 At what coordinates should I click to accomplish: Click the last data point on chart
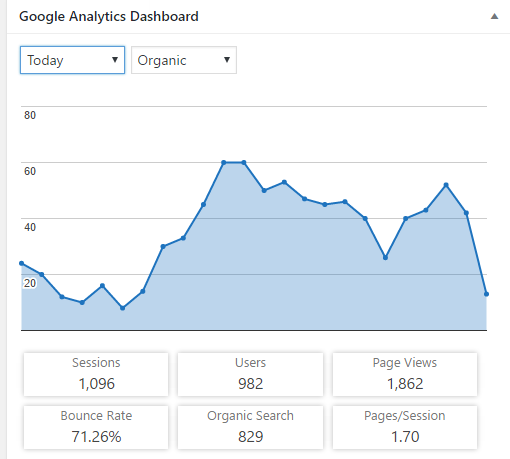tap(486, 294)
